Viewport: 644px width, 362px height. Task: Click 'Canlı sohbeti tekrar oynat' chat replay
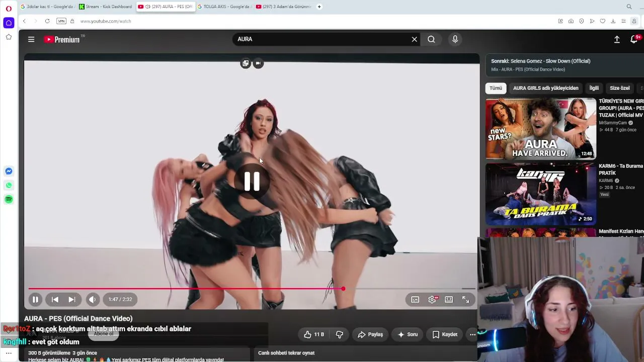[x=286, y=353]
